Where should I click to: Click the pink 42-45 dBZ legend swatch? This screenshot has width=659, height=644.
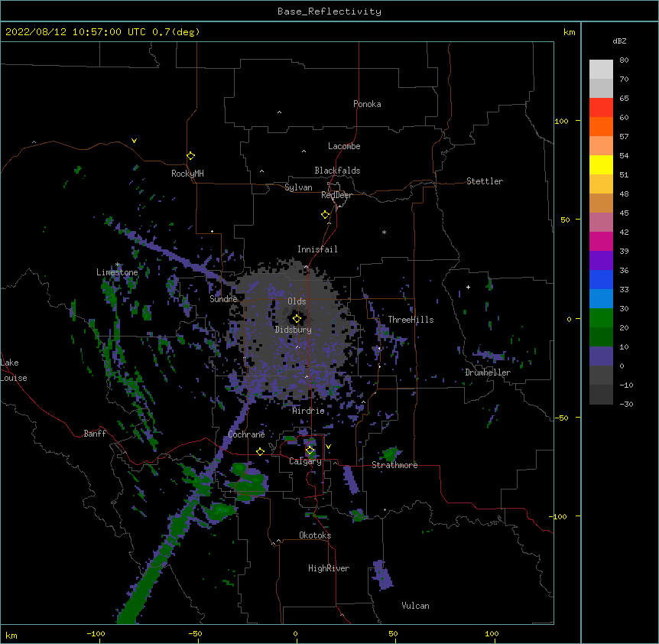(601, 223)
